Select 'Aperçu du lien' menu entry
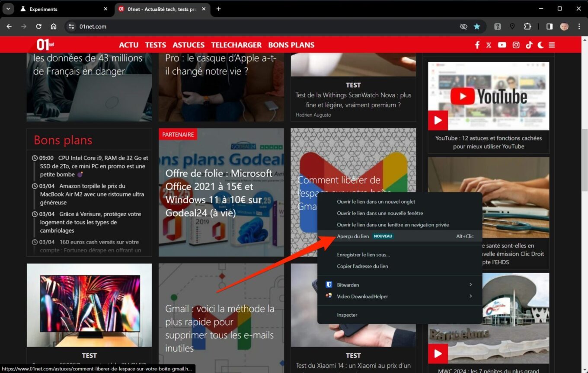The height and width of the screenshot is (373, 588). (x=399, y=236)
